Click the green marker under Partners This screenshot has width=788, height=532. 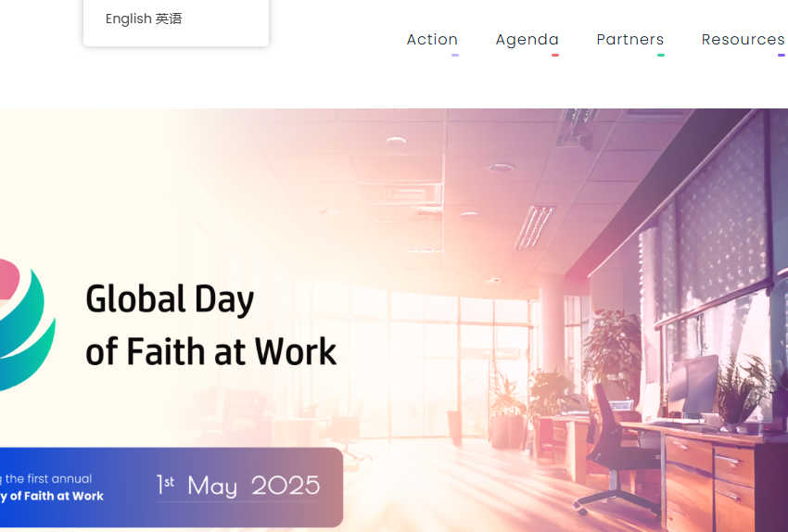(661, 56)
